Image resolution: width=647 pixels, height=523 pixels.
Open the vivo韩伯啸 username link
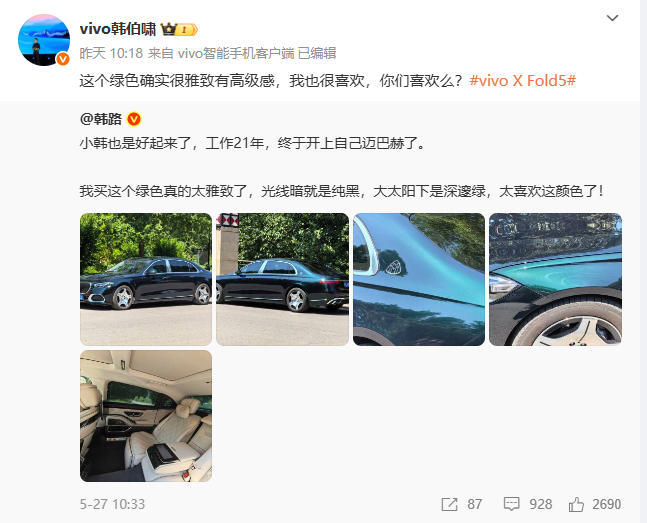pyautogui.click(x=118, y=29)
